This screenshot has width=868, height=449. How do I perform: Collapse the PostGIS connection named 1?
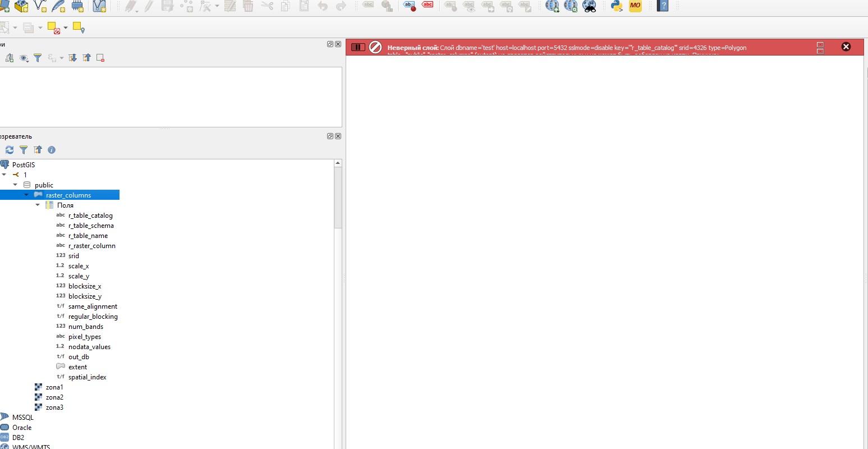point(4,175)
